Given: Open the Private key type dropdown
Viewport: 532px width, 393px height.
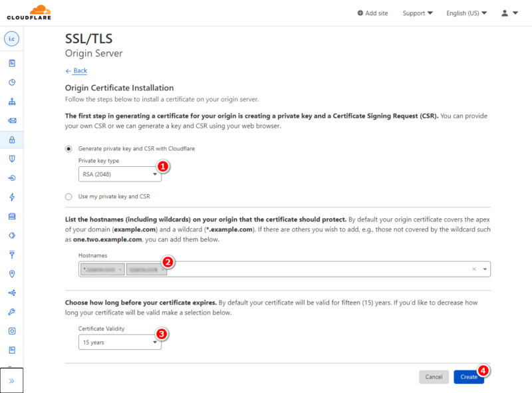Looking at the screenshot, I should [x=120, y=174].
